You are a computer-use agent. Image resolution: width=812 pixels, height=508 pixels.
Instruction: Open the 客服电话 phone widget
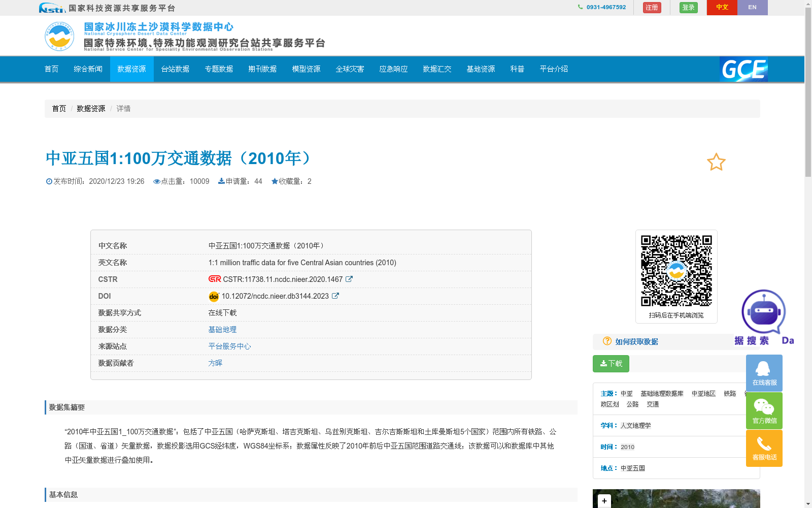764,448
